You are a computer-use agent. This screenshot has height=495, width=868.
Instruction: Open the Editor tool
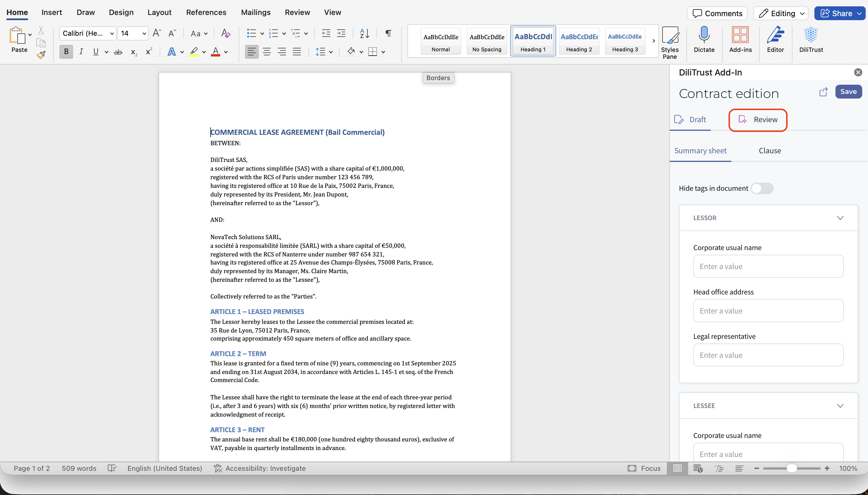[775, 39]
